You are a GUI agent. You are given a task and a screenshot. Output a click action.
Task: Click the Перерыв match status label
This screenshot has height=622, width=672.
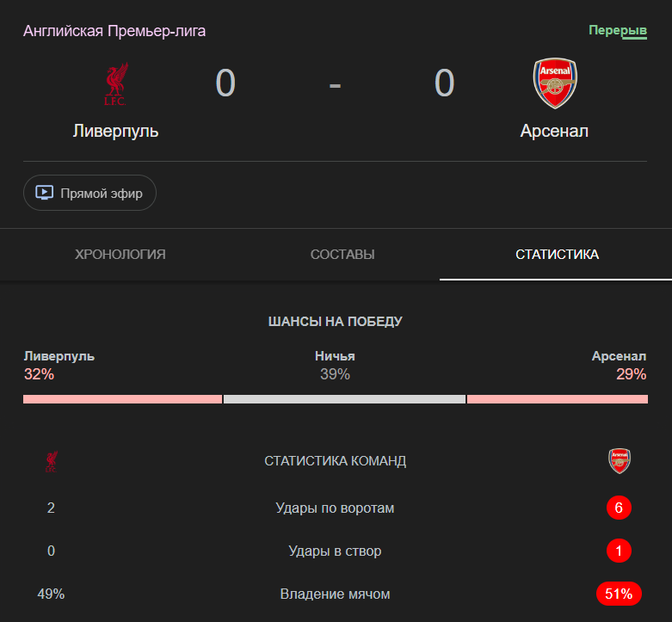[618, 30]
